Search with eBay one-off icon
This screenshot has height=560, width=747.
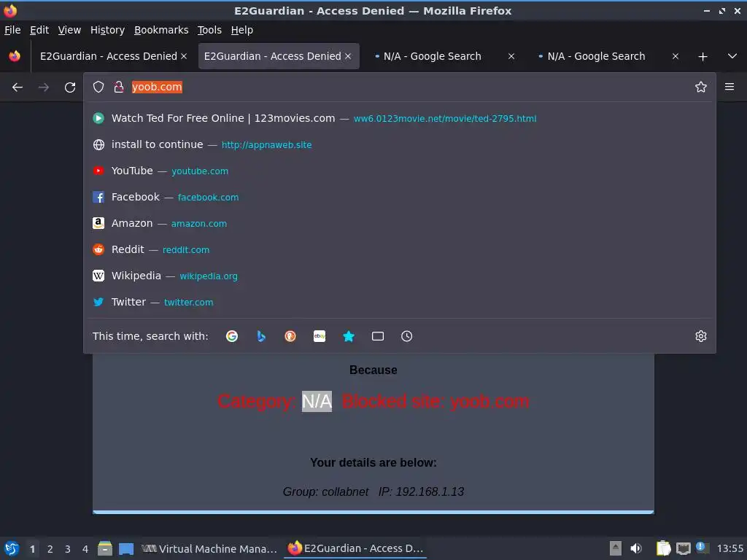coord(320,336)
